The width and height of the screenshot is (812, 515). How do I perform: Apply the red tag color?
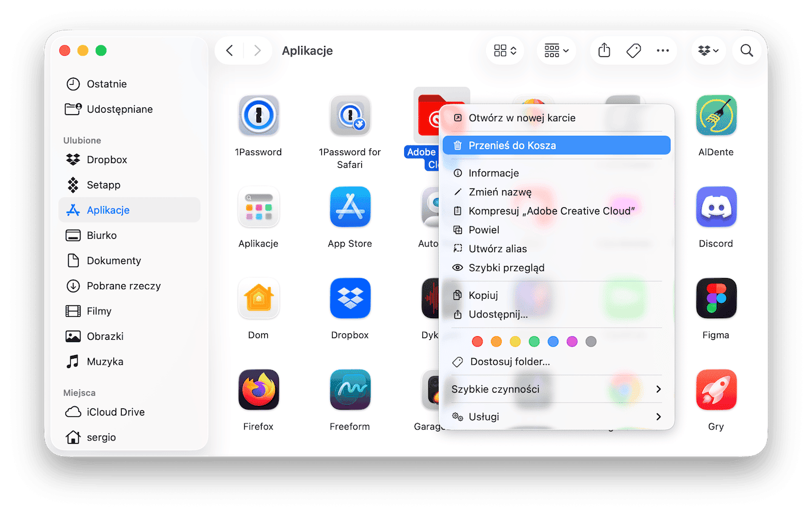click(478, 342)
